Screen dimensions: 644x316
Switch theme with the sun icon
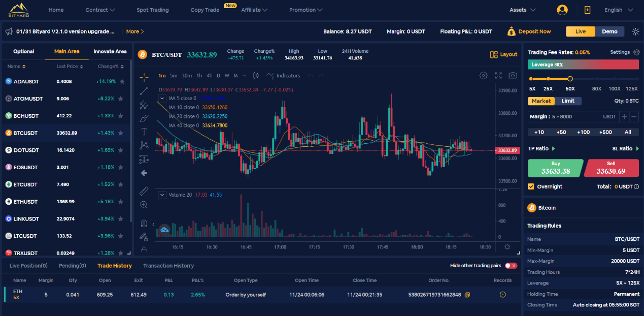pyautogui.click(x=635, y=31)
